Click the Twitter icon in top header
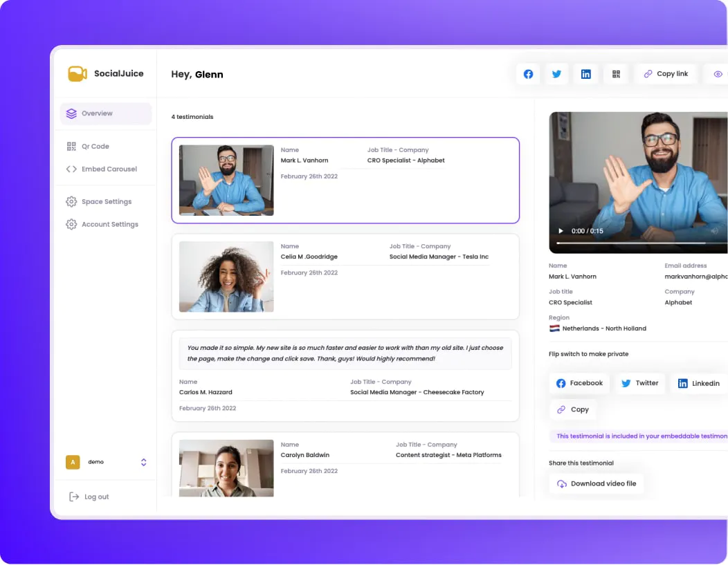Viewport: 728px width, 565px height. (x=556, y=74)
